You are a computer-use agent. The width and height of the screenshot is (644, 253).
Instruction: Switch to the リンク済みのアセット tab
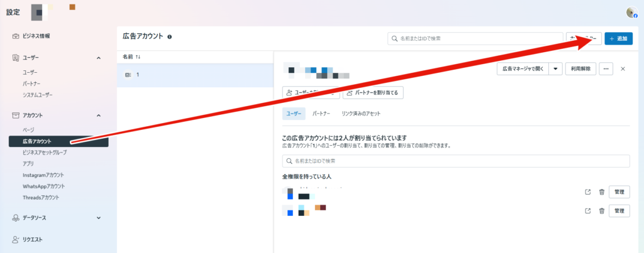tap(360, 114)
